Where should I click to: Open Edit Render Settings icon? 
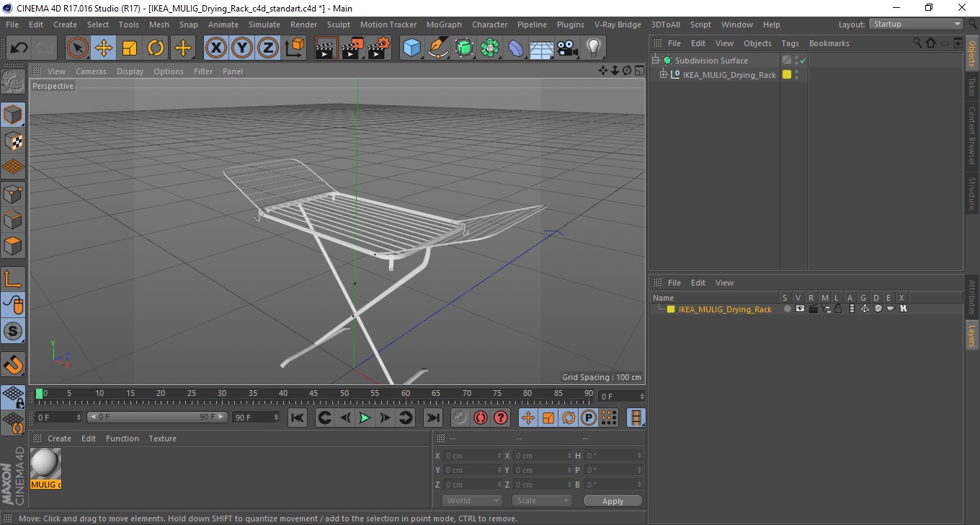pos(378,48)
